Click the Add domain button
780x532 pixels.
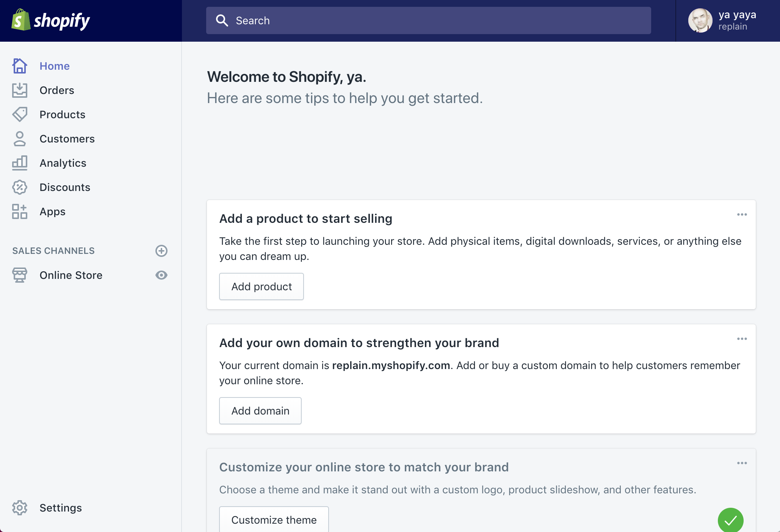click(260, 411)
